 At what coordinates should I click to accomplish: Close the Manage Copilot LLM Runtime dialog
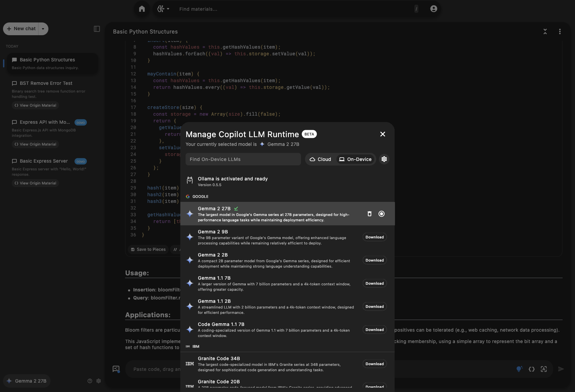click(383, 134)
